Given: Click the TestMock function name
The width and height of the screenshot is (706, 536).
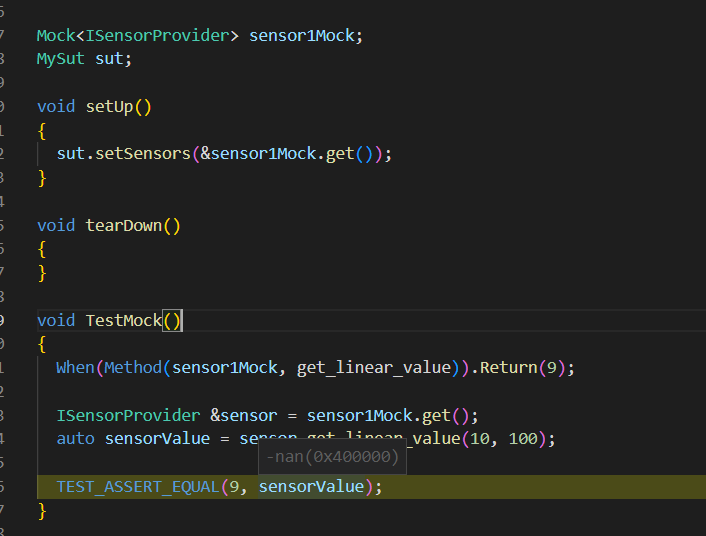Looking at the screenshot, I should (x=123, y=321).
